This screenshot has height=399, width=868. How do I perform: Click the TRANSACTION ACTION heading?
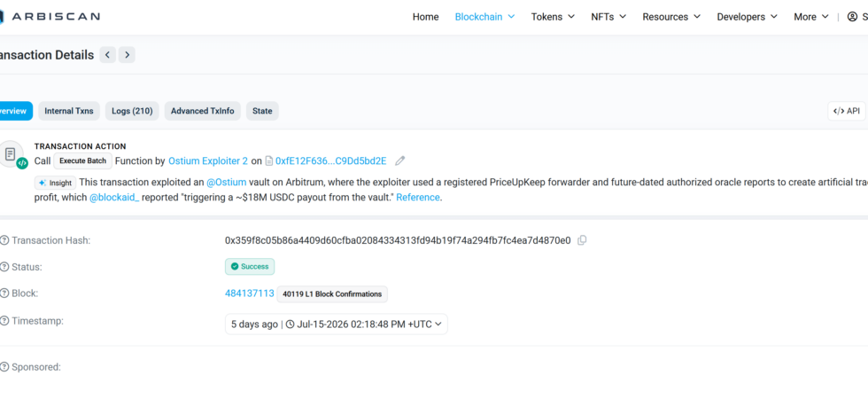pyautogui.click(x=81, y=146)
